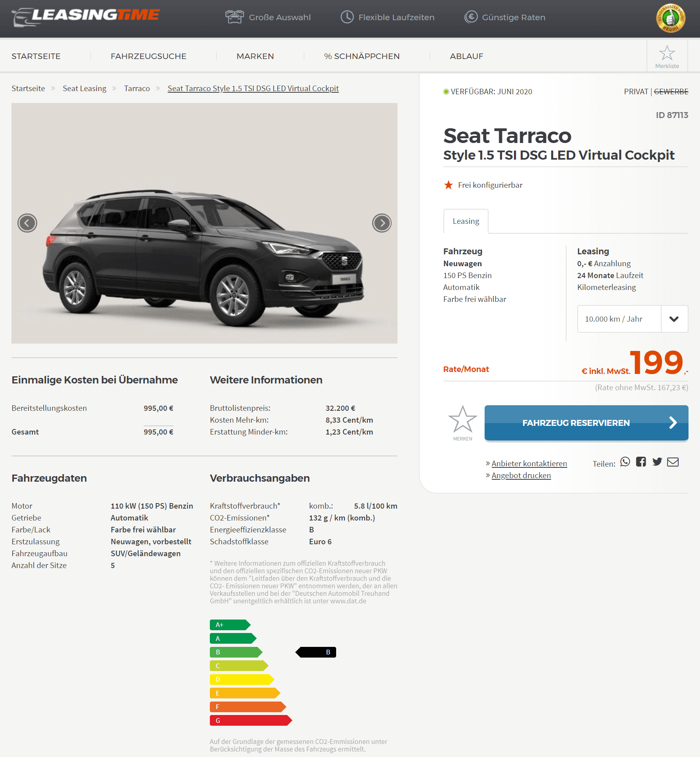Click the black B rating marker
The height and width of the screenshot is (757, 700).
(x=316, y=652)
